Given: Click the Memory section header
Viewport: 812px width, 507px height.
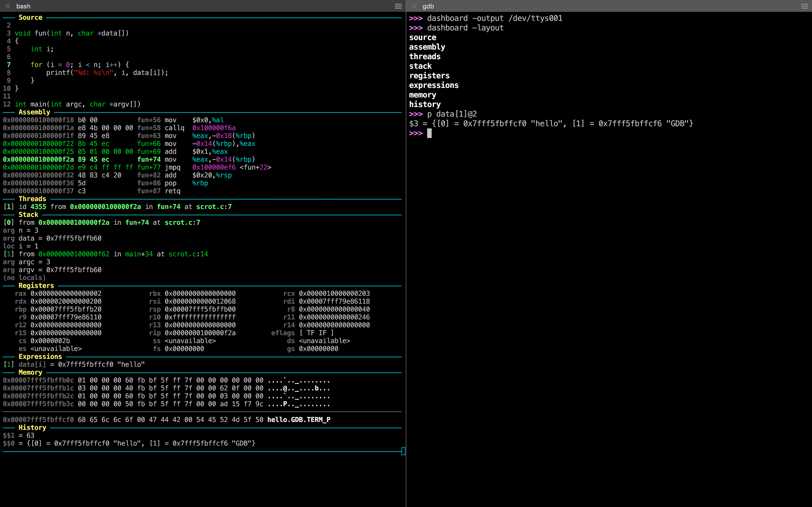Looking at the screenshot, I should pos(30,372).
